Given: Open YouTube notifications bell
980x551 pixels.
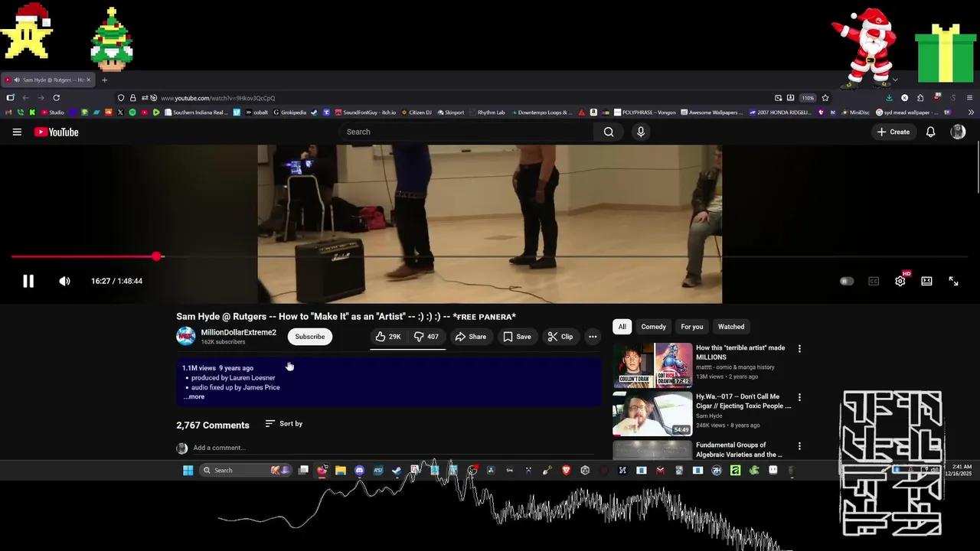Looking at the screenshot, I should pyautogui.click(x=931, y=132).
